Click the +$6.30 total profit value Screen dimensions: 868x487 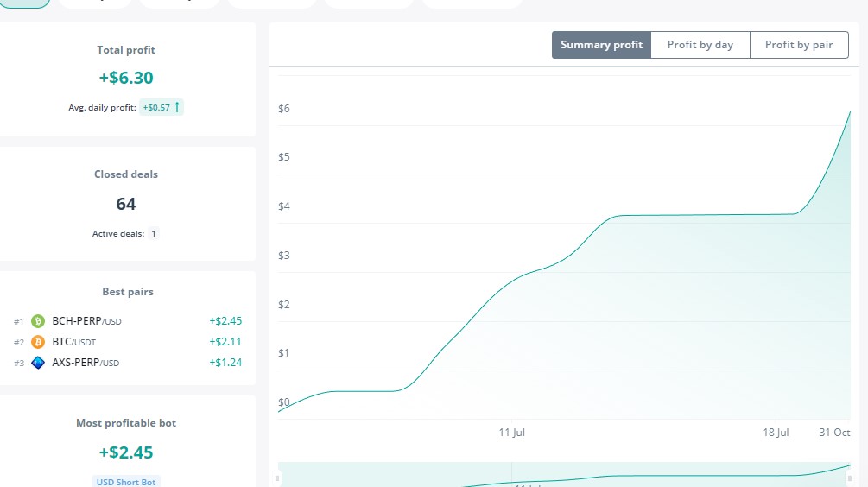coord(125,78)
